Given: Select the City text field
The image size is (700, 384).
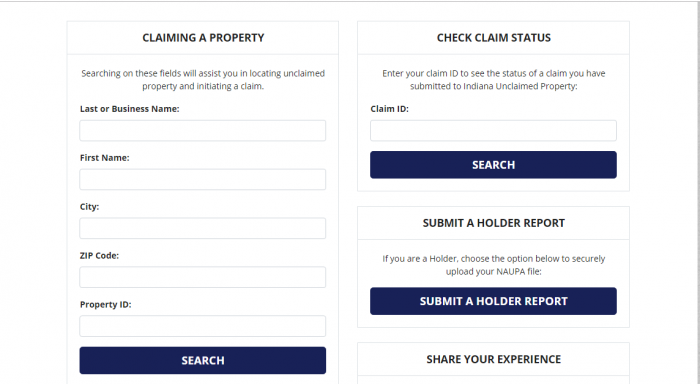Looking at the screenshot, I should coord(203,229).
